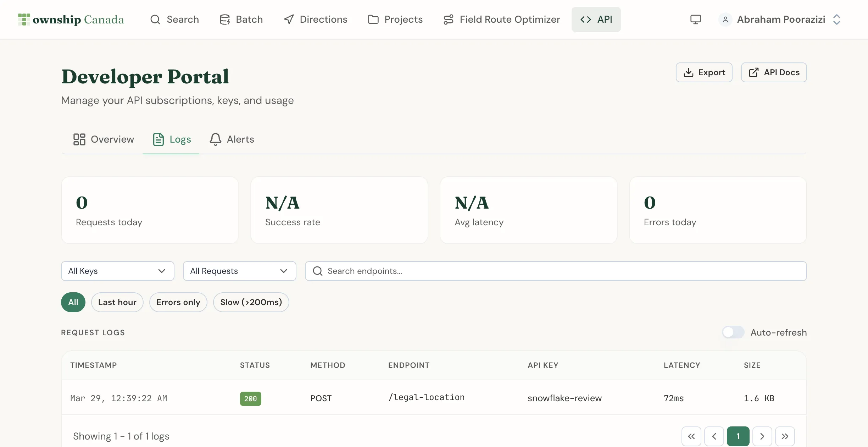Open API Docs link
The height and width of the screenshot is (447, 868).
pyautogui.click(x=774, y=72)
